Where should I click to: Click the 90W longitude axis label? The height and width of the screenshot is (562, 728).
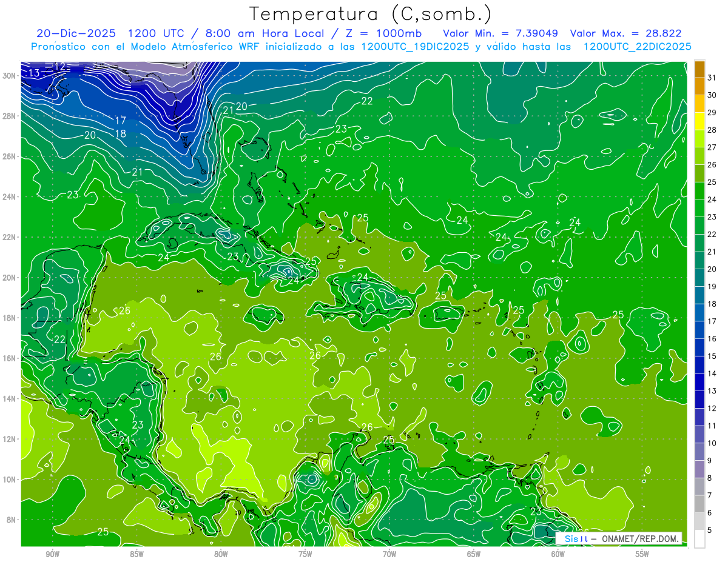pyautogui.click(x=53, y=554)
